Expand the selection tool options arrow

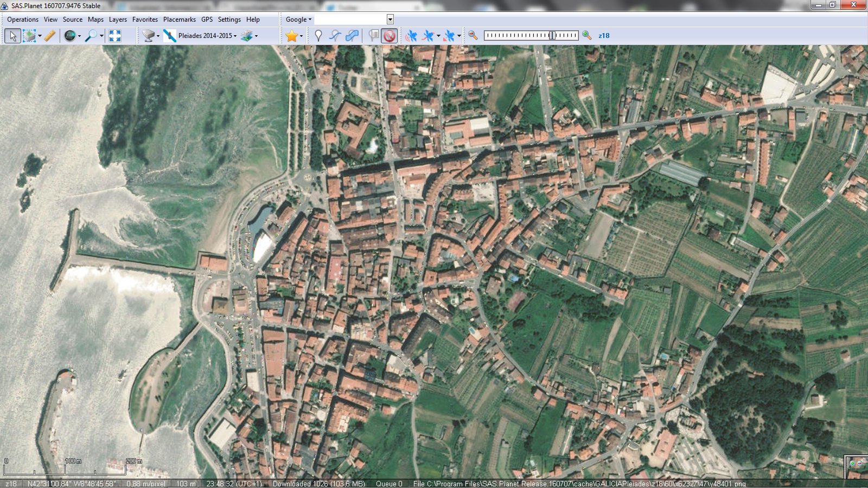pos(40,36)
